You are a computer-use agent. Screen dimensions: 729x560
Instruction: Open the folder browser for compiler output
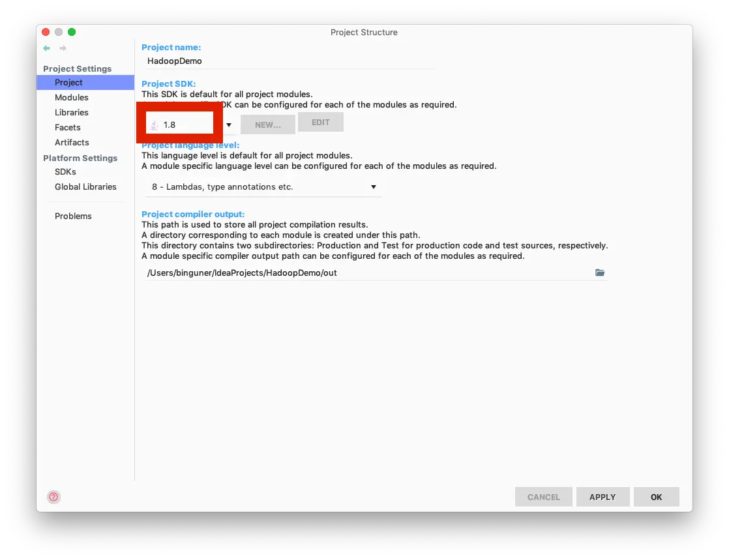point(599,273)
